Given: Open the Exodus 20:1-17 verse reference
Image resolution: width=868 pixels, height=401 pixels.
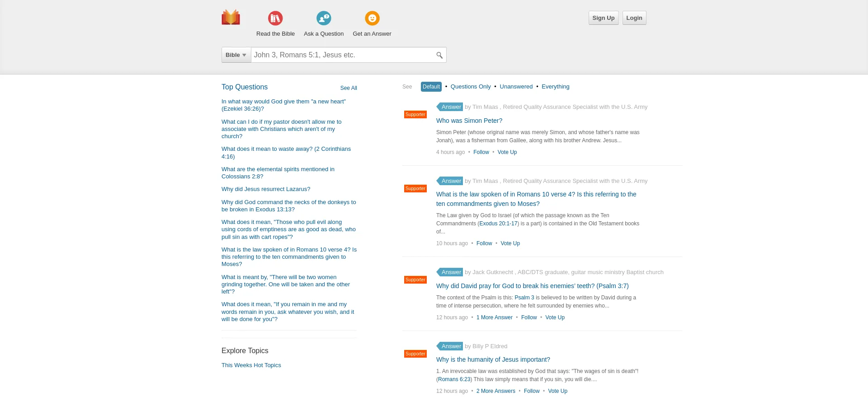Looking at the screenshot, I should [498, 224].
